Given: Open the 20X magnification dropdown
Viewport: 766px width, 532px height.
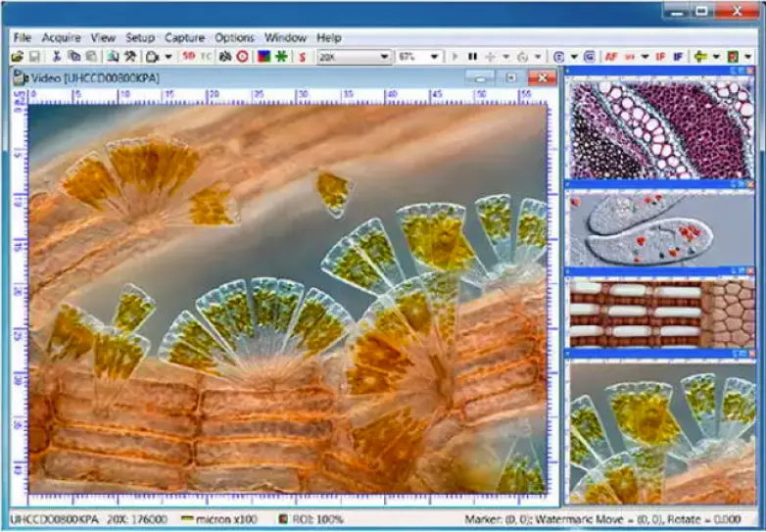Looking at the screenshot, I should 354,57.
